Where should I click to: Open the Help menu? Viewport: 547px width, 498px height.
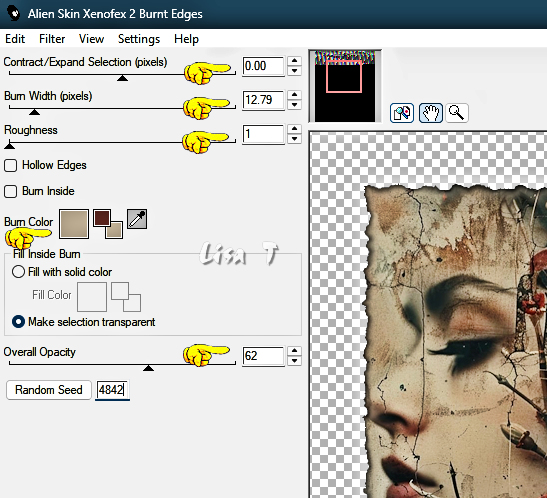[186, 39]
